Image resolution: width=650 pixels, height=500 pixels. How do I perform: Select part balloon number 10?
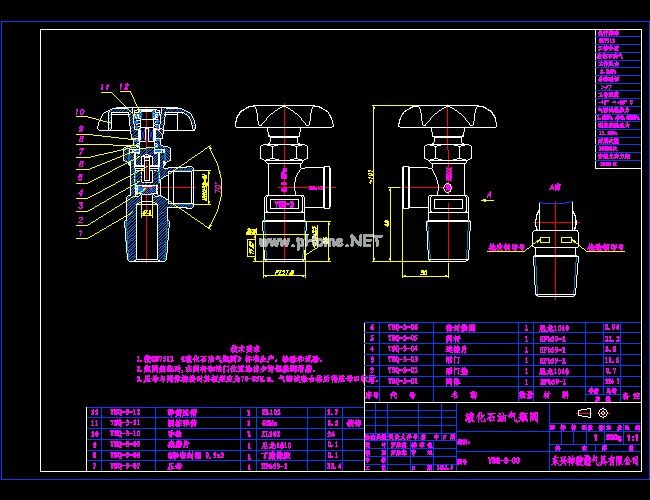80,112
